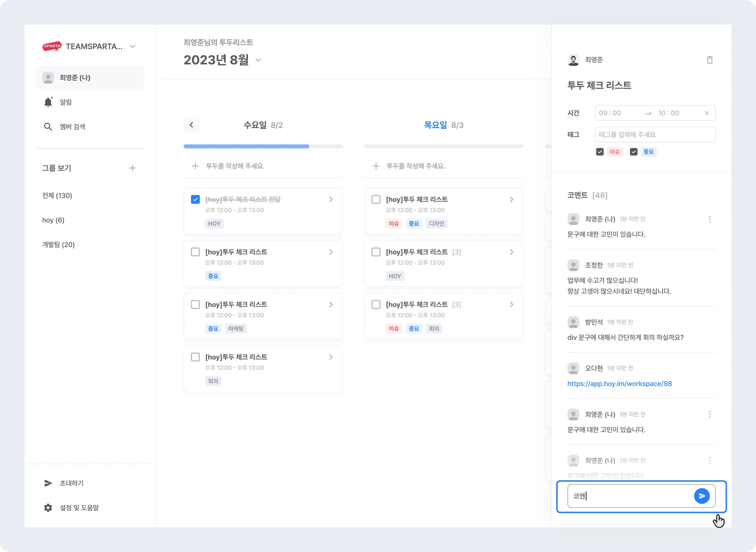Uncheck the completed Wednesday hoy todo
Screen dimensions: 756x552
coord(195,199)
